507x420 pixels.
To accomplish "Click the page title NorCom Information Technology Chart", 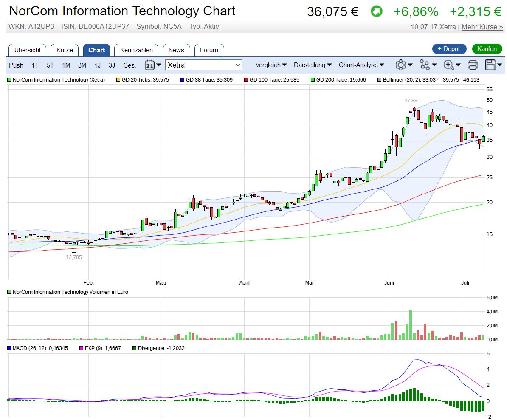I will click(x=122, y=11).
